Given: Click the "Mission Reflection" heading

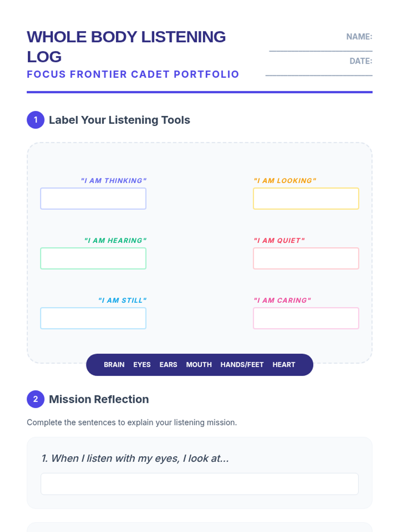Looking at the screenshot, I should [x=99, y=399].
